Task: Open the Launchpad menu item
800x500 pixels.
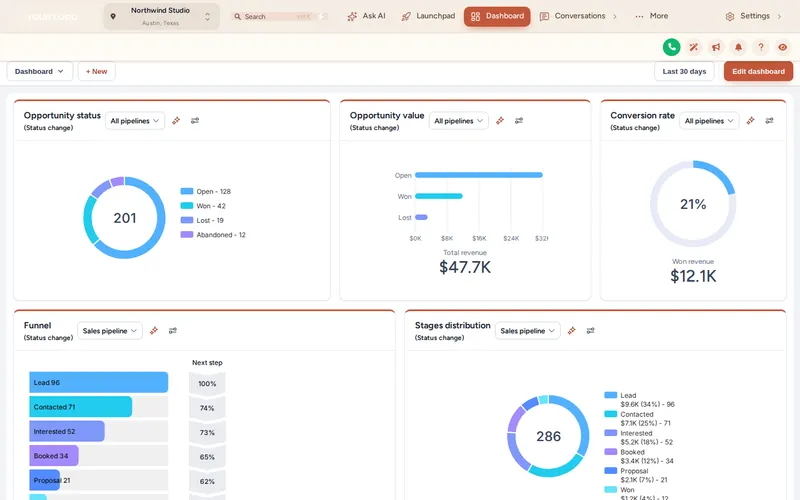Action: [x=428, y=16]
